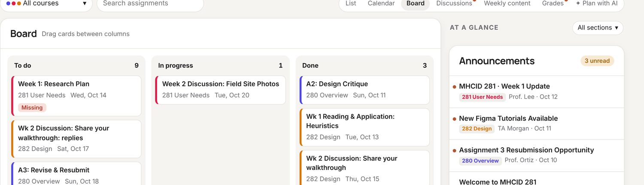Select the Board tab
The image size is (644, 185).
[x=416, y=3]
